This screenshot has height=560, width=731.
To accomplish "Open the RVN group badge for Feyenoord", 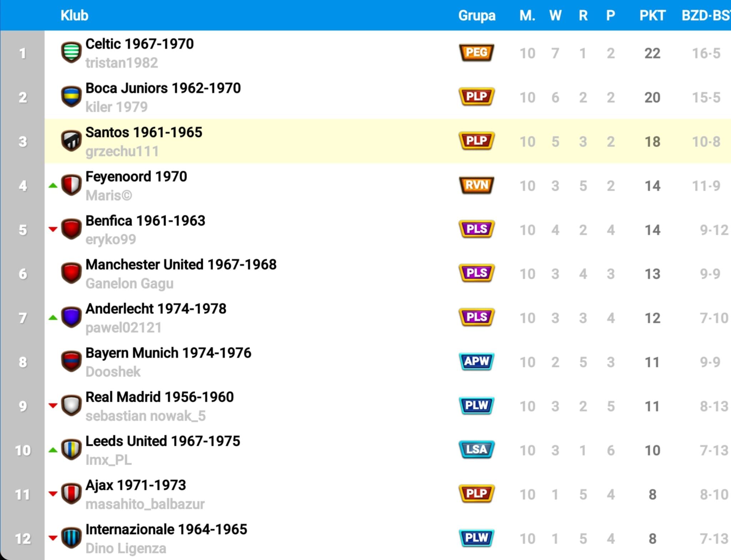I will [x=477, y=185].
